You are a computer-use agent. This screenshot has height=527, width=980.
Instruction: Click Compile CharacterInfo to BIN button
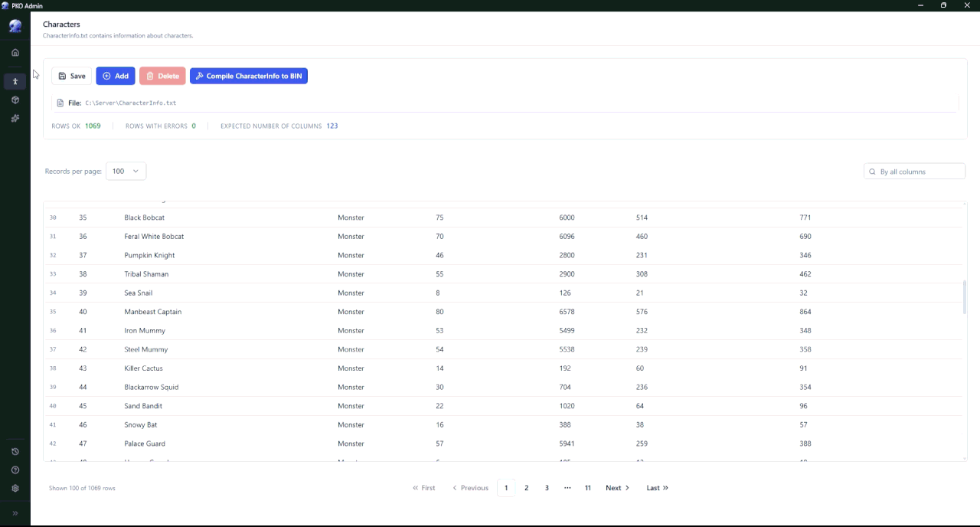(249, 76)
